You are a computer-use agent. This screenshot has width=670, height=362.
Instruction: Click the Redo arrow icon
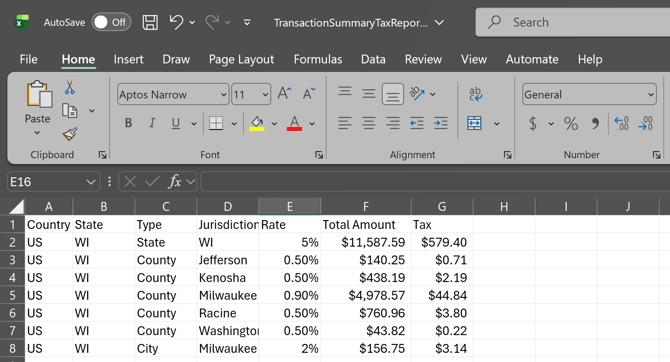(212, 22)
